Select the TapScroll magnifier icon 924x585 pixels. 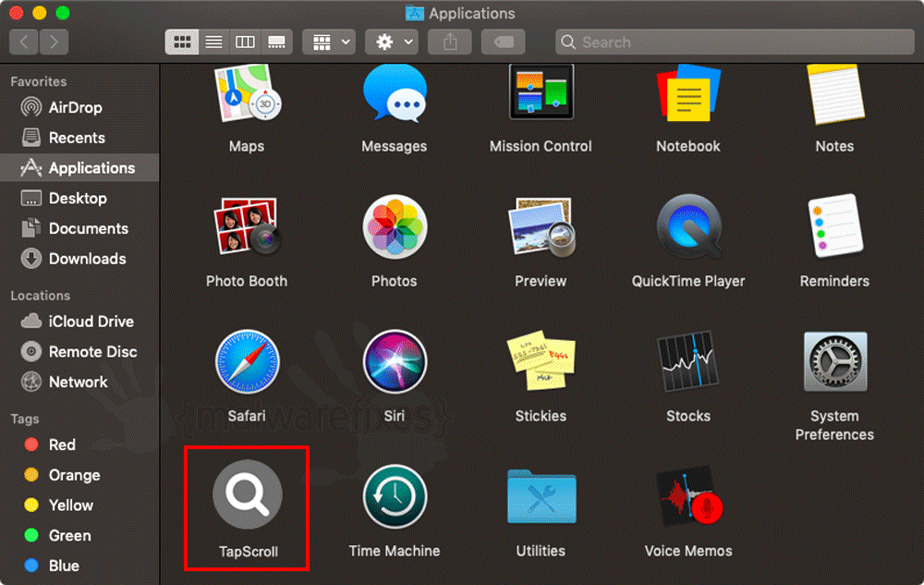click(x=248, y=494)
